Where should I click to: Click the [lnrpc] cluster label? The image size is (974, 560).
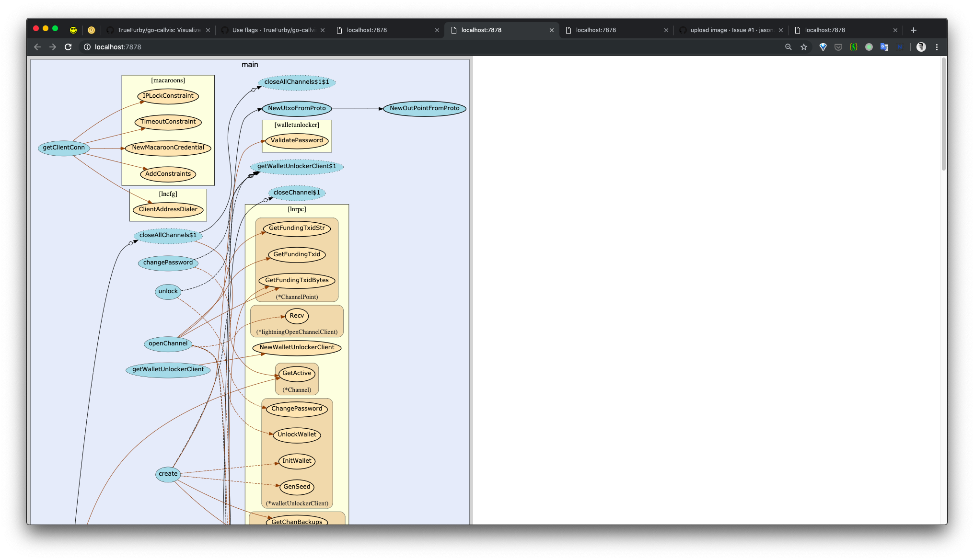click(x=297, y=209)
